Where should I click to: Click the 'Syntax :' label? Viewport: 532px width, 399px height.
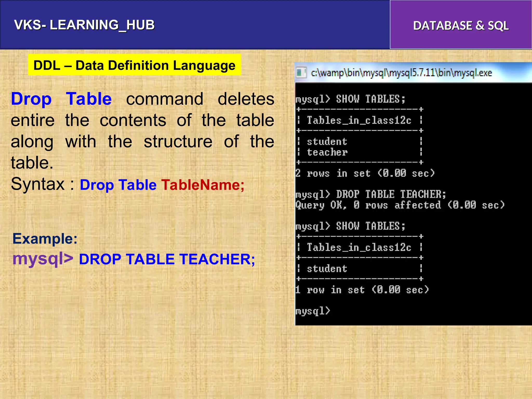coord(43,184)
